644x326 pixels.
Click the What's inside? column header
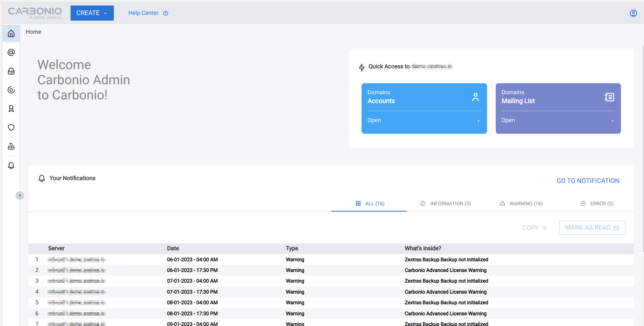423,248
